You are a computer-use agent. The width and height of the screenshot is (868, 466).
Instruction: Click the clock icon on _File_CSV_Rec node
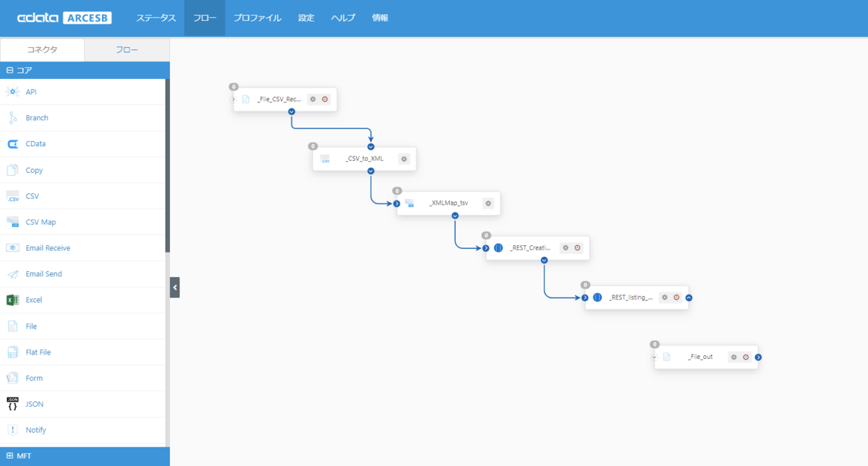click(325, 99)
